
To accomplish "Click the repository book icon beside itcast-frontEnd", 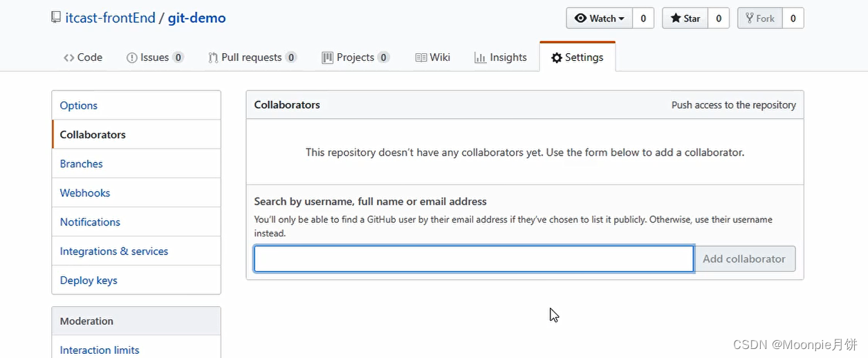I will click(x=56, y=18).
